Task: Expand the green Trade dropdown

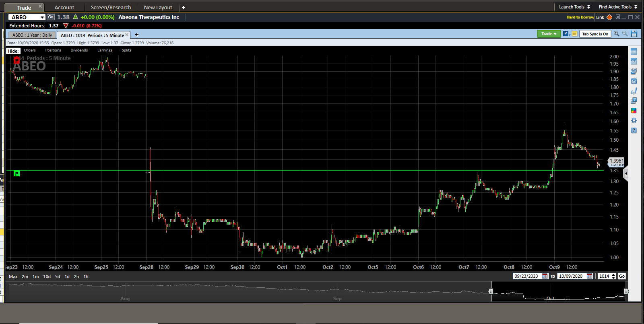Action: 549,34
